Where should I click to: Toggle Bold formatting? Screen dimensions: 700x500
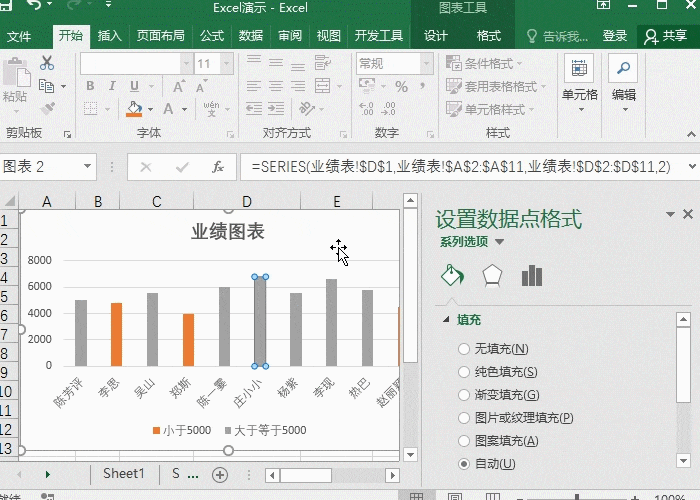[x=90, y=86]
